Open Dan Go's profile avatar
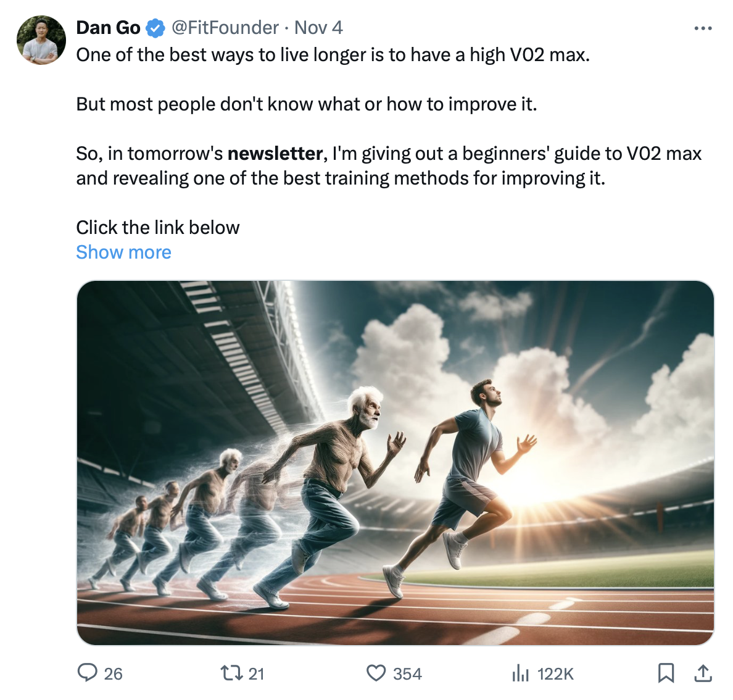The image size is (733, 700). coord(41,40)
